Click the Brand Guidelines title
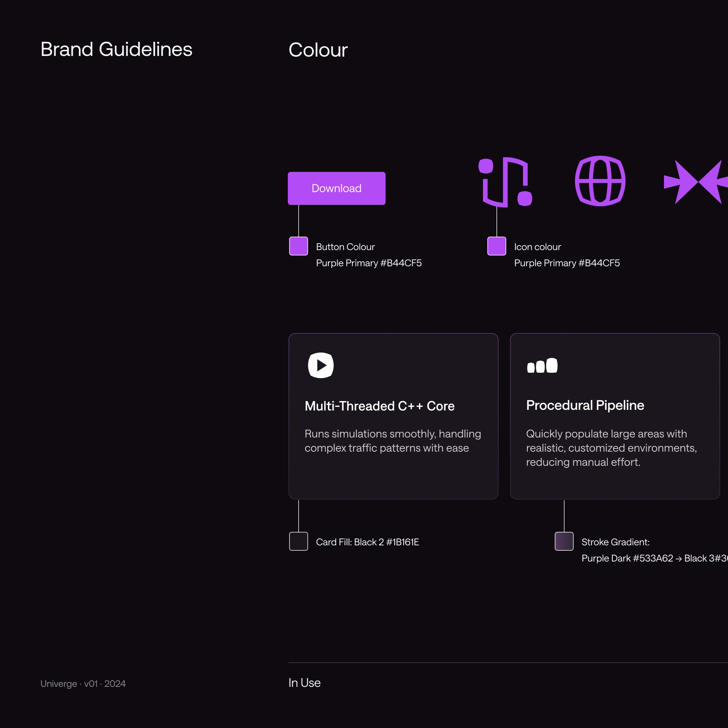Screen dimensions: 728x728 tap(116, 49)
